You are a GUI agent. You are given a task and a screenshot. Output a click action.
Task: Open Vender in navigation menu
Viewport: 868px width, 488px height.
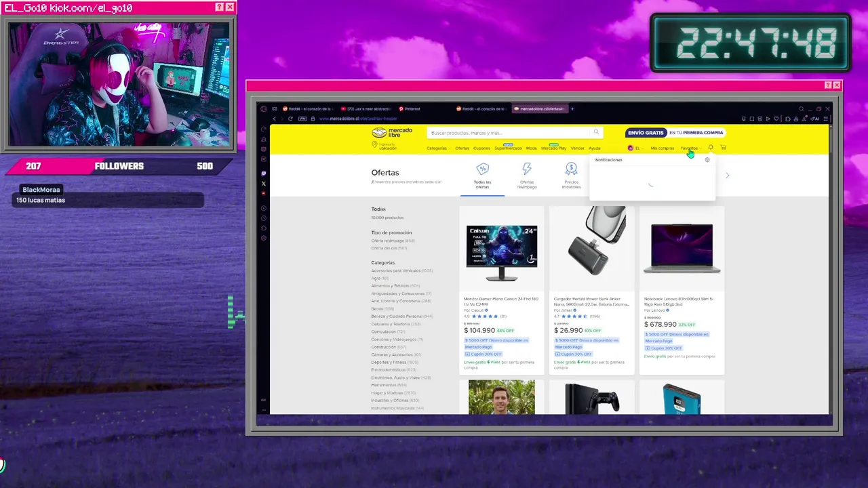tap(578, 148)
